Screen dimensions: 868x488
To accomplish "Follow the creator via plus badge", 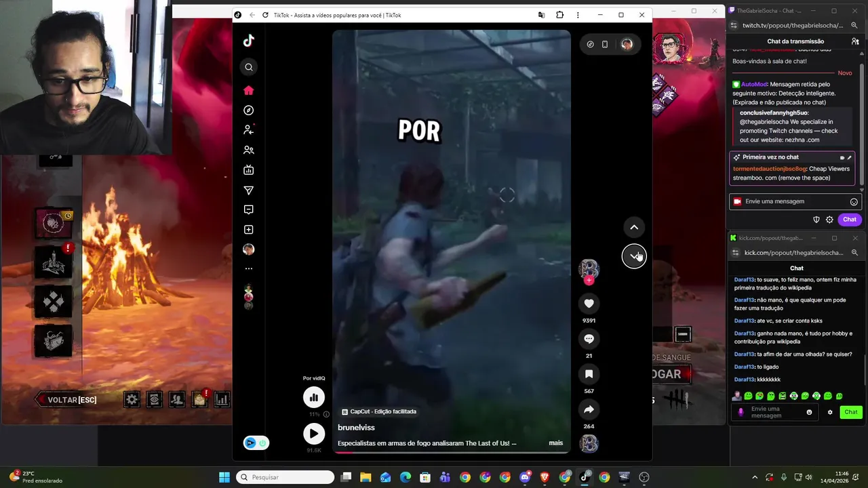I will pos(589,280).
